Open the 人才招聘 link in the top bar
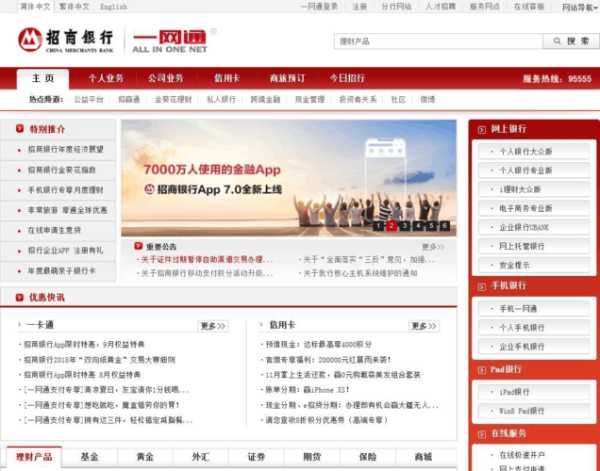Viewport: 600px width, 471px height. pyautogui.click(x=441, y=7)
